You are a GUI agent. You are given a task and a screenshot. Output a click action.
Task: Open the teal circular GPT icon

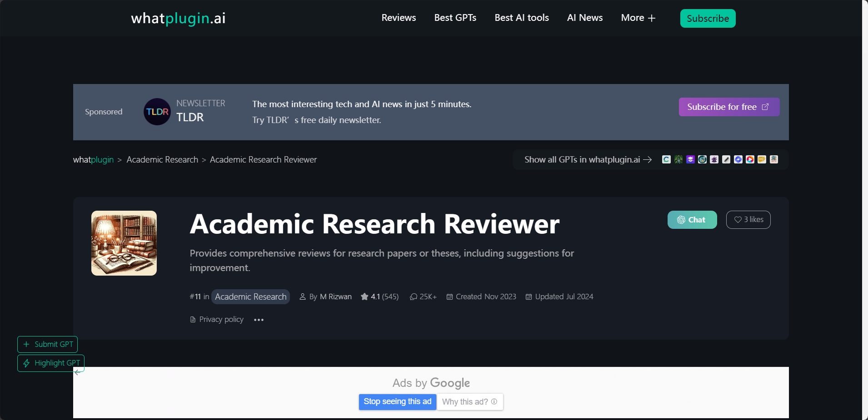coord(702,159)
